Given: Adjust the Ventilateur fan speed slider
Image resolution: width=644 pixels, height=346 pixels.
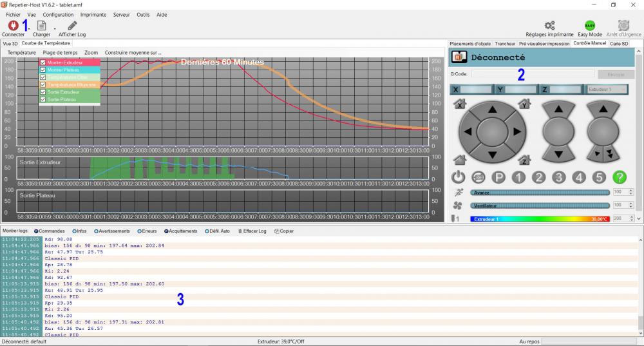Looking at the screenshot, I should tap(540, 206).
